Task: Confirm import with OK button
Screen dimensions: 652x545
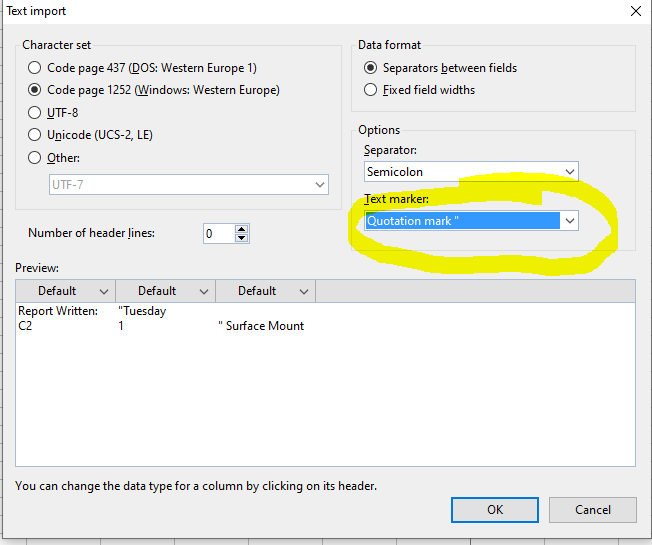Action: (x=494, y=510)
